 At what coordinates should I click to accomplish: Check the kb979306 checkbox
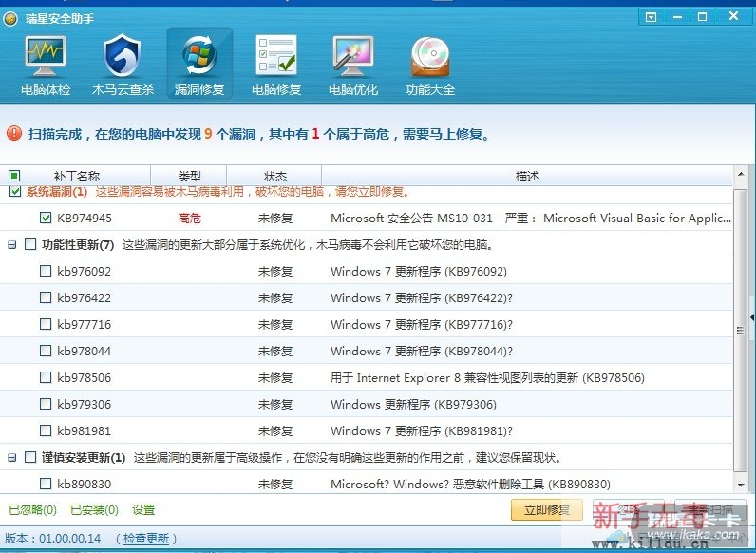pos(46,404)
